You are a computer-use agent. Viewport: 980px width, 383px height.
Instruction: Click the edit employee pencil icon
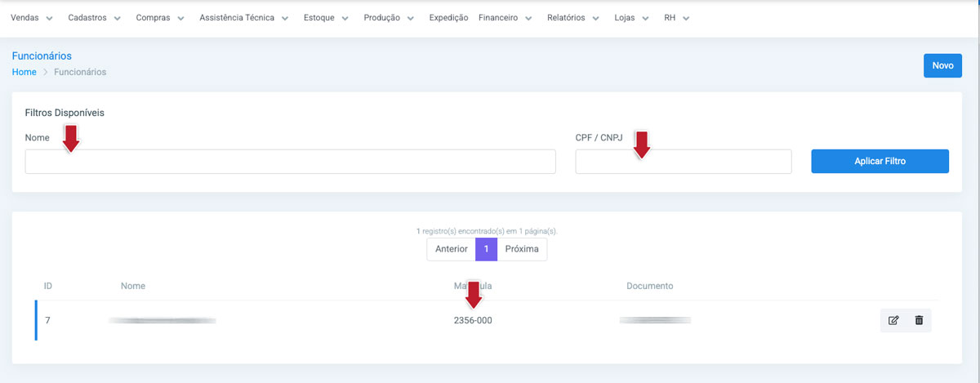point(893,320)
